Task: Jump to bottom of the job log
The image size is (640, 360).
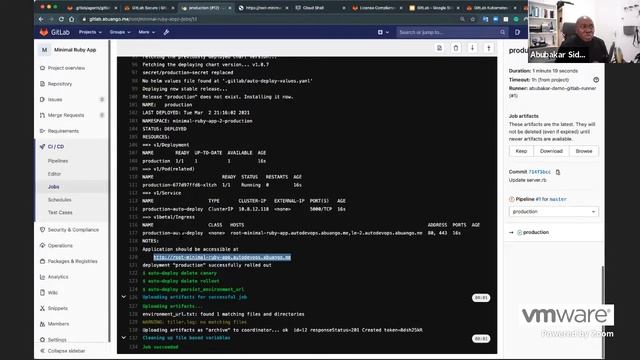Action: coord(472,48)
